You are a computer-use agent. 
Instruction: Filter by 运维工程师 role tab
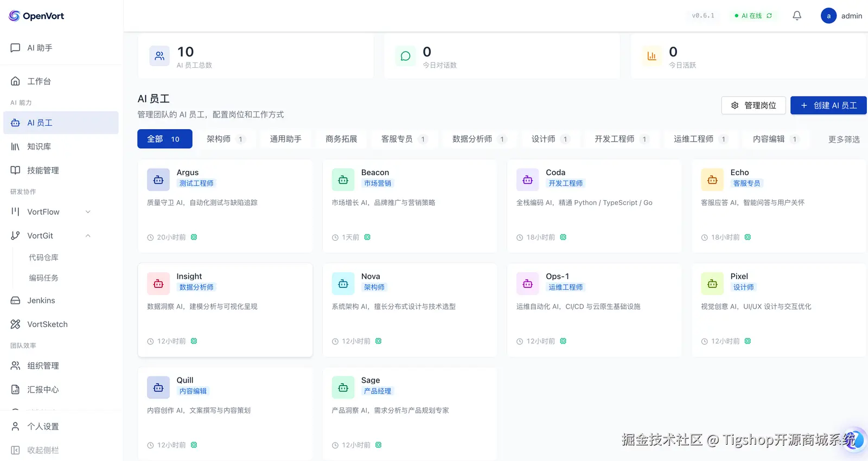point(701,139)
